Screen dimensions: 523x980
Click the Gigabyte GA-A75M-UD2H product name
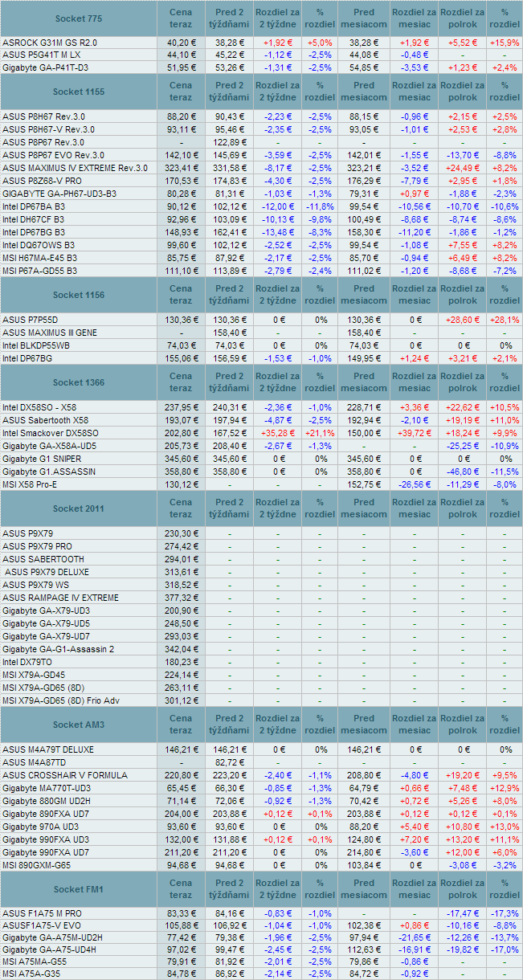click(52, 937)
